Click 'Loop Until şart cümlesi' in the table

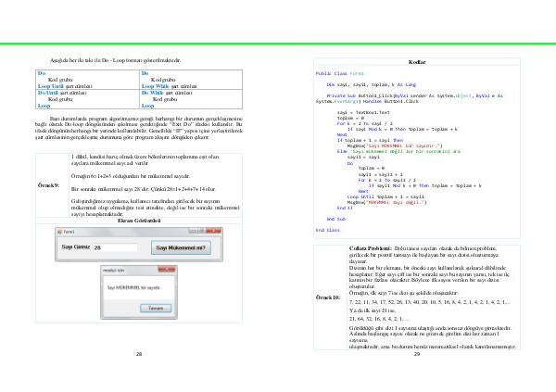(65, 86)
